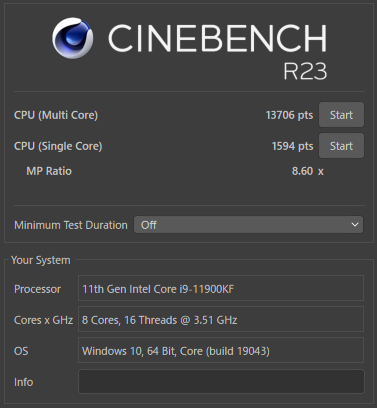Click the CINEBENCH title text

coord(217,38)
